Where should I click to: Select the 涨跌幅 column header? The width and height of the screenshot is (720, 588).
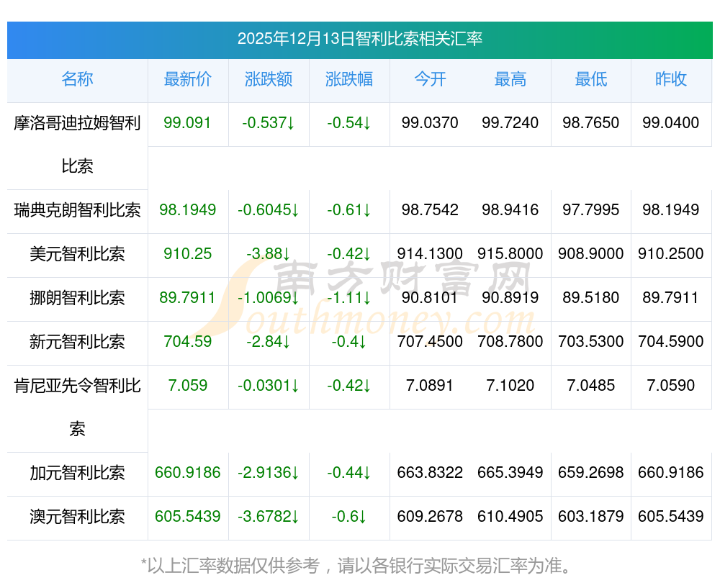pos(349,79)
